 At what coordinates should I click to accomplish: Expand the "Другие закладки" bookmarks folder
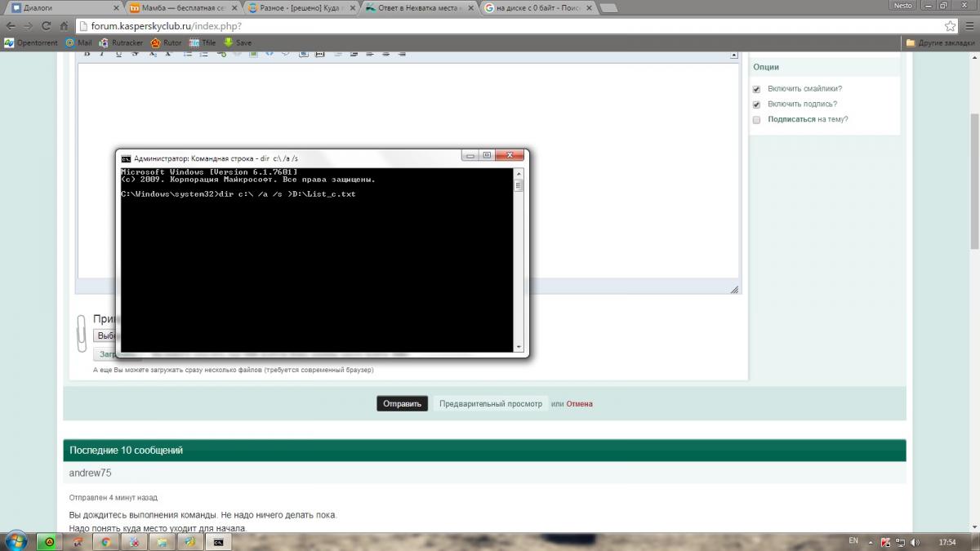[x=941, y=42]
